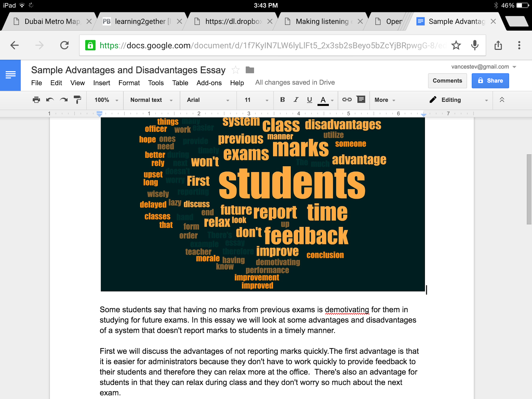Open the Table menu
This screenshot has width=532, height=399.
tap(180, 83)
